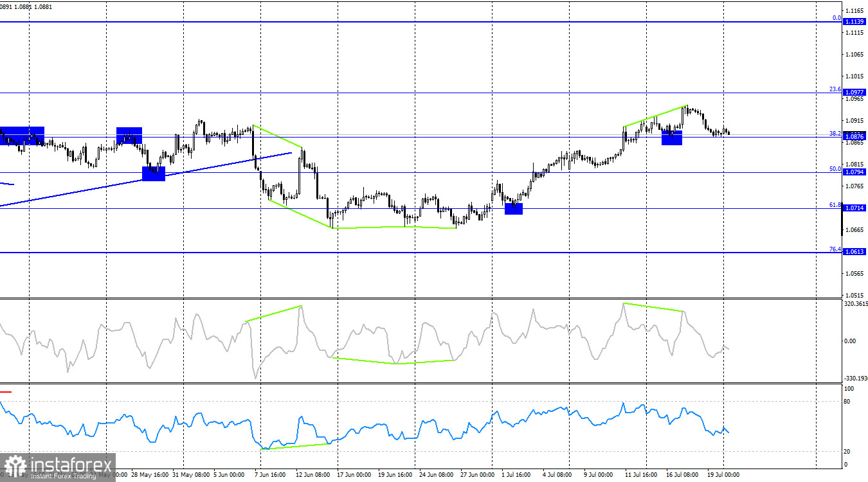Click the 12 Jun 08:00 date label

pyautogui.click(x=312, y=475)
